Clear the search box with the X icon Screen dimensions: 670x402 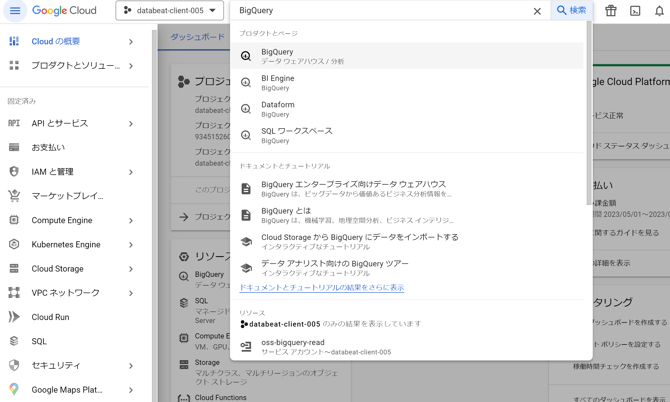pyautogui.click(x=537, y=11)
